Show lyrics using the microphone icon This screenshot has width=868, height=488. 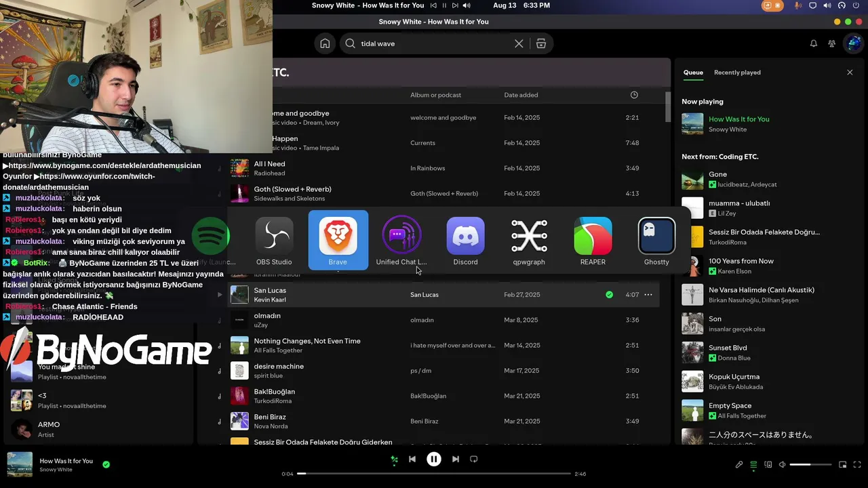tap(739, 465)
